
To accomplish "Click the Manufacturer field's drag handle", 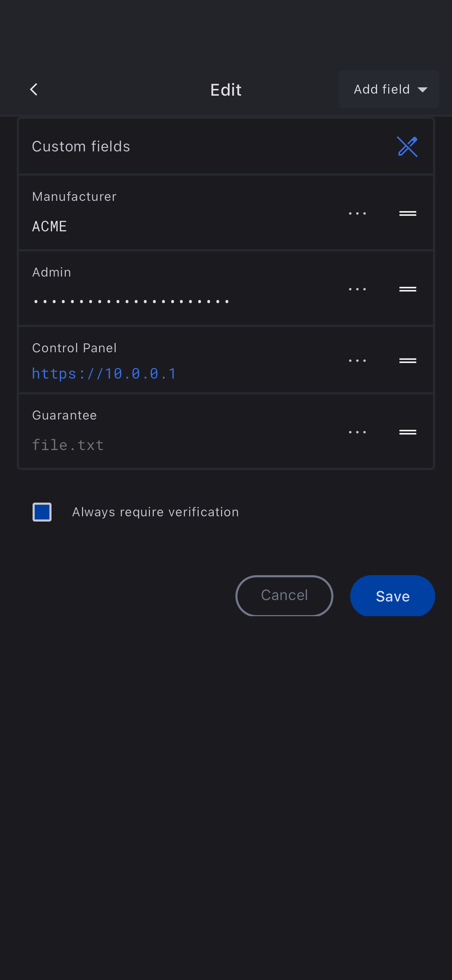I will (x=408, y=213).
